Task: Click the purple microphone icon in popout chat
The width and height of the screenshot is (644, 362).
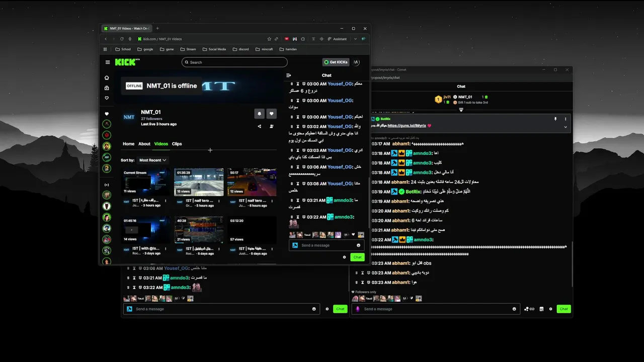Action: click(358, 309)
